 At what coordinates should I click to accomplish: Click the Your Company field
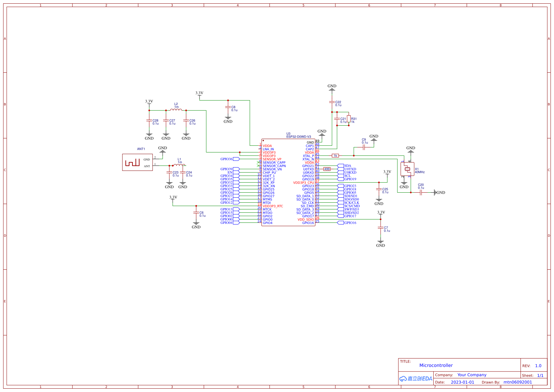[472, 375]
